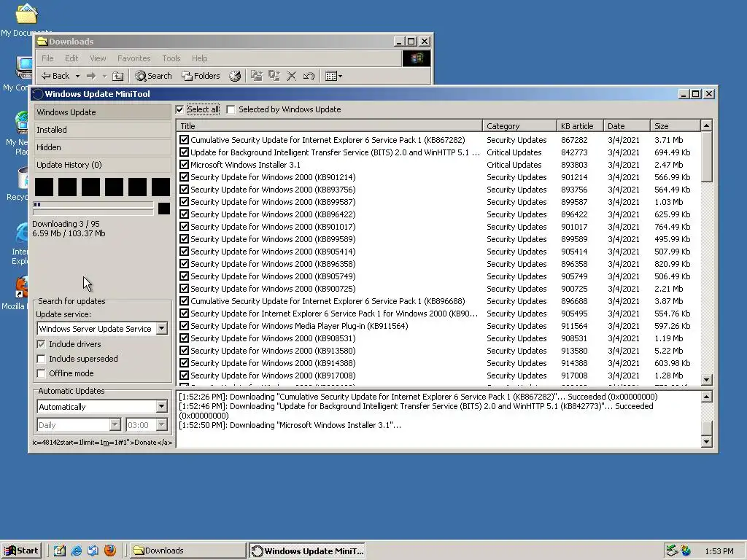Click the Up folder icon in Downloads
Viewport: 747px width, 560px height.
point(117,76)
